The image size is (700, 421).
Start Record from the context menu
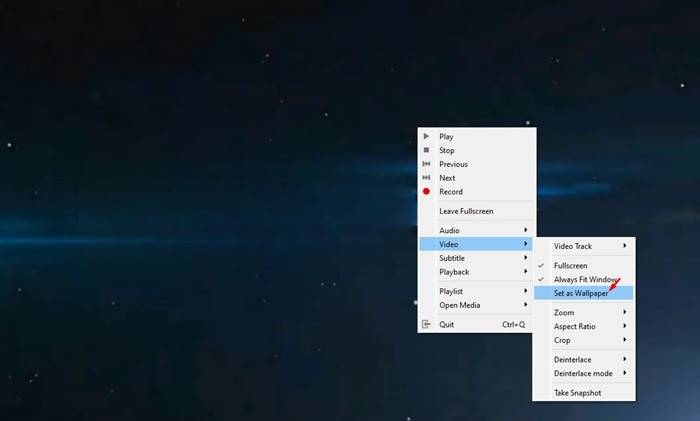[x=477, y=192]
